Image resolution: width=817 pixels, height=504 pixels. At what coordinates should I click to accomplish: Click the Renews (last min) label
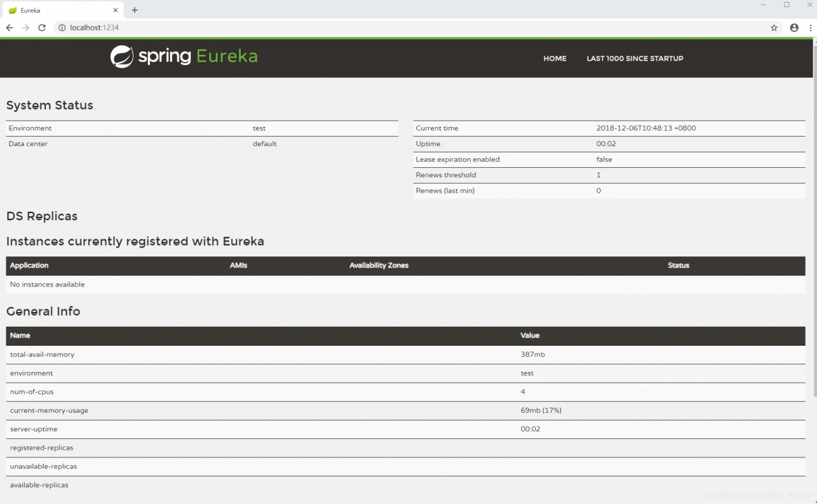click(446, 191)
